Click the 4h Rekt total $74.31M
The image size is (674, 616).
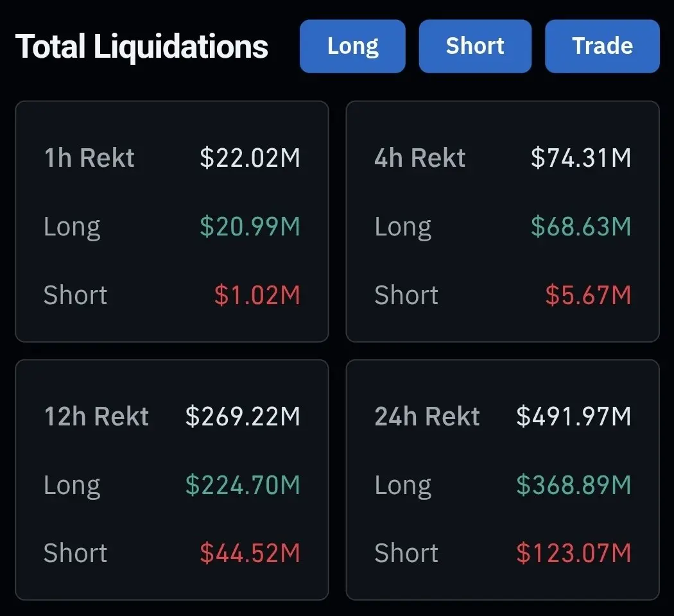click(x=581, y=158)
